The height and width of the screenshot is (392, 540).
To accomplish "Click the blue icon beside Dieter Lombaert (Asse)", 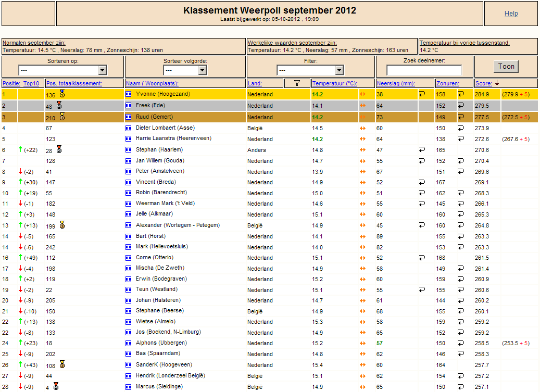I will pyautogui.click(x=129, y=128).
